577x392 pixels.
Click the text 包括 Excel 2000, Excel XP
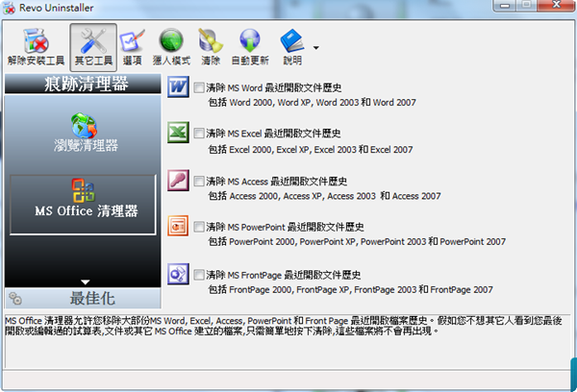(311, 149)
